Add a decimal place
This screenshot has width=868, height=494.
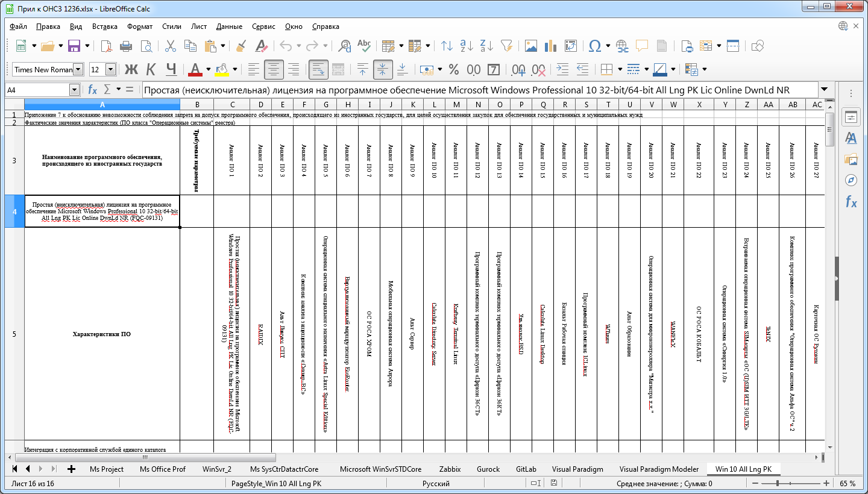point(518,69)
